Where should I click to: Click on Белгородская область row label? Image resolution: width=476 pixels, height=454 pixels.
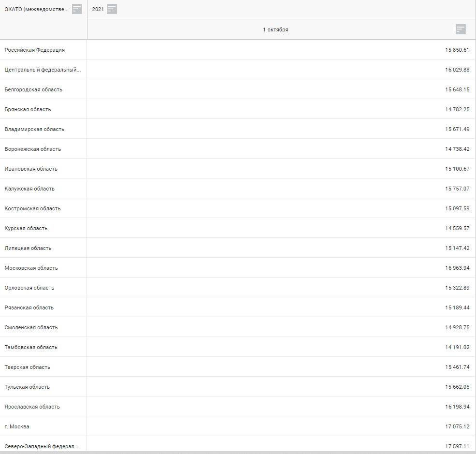tap(33, 89)
